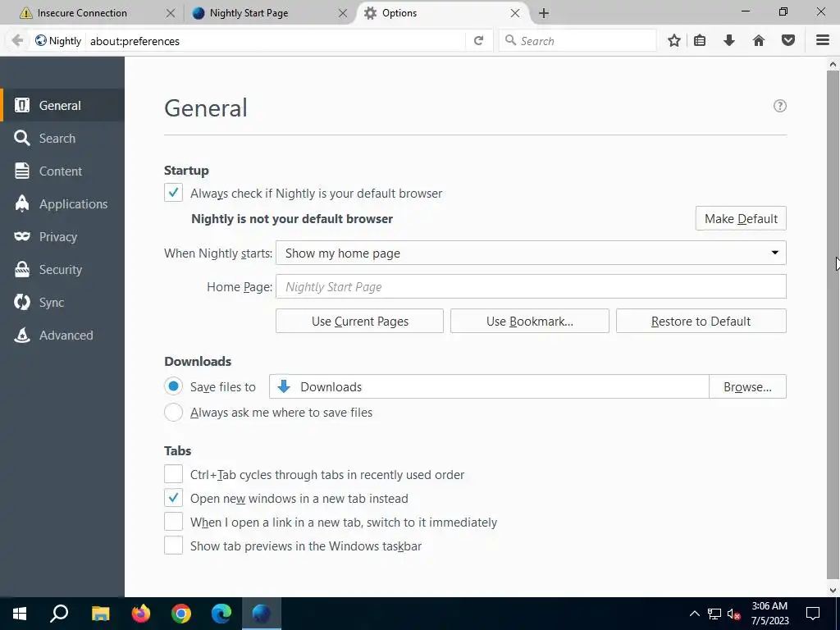Launch File Explorer from taskbar

(100, 614)
